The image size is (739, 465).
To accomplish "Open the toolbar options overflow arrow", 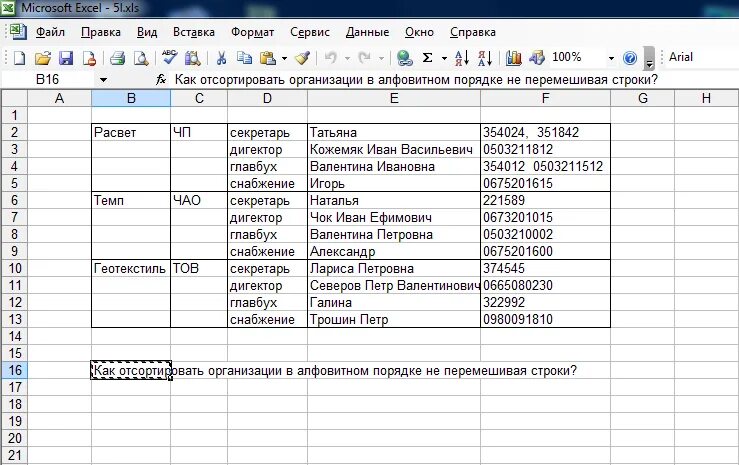I will (x=649, y=58).
